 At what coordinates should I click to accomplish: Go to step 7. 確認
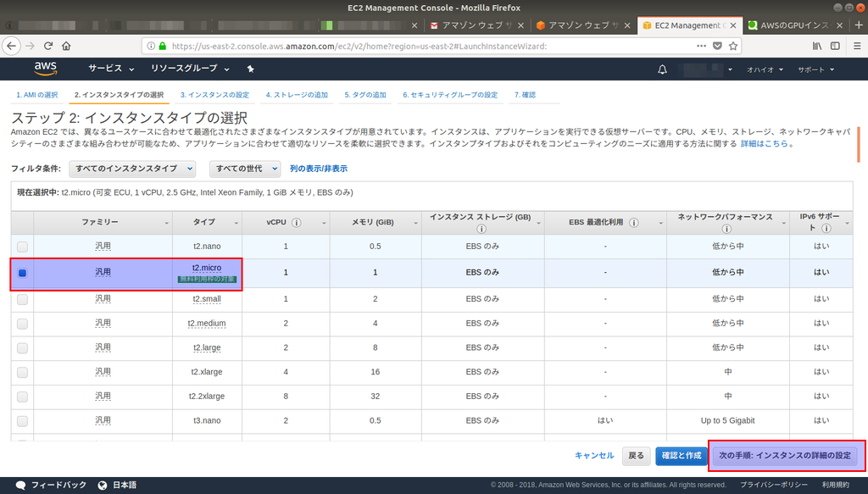pos(525,95)
